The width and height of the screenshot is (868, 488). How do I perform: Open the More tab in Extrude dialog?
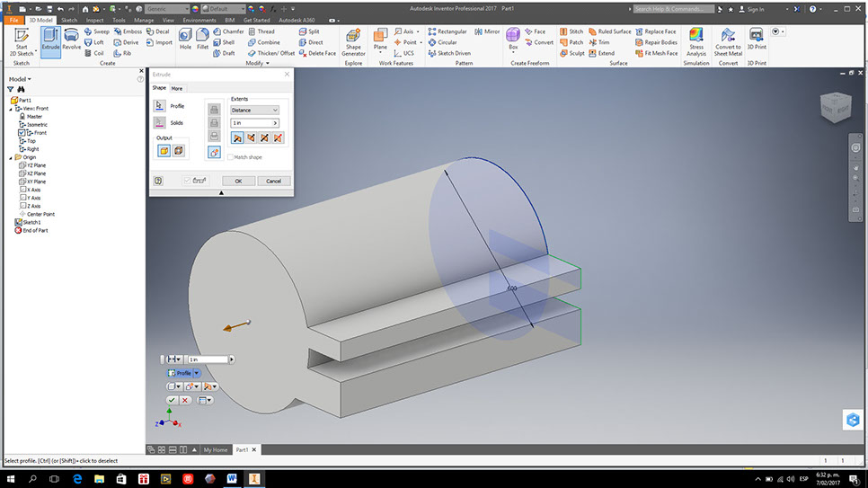(x=177, y=88)
